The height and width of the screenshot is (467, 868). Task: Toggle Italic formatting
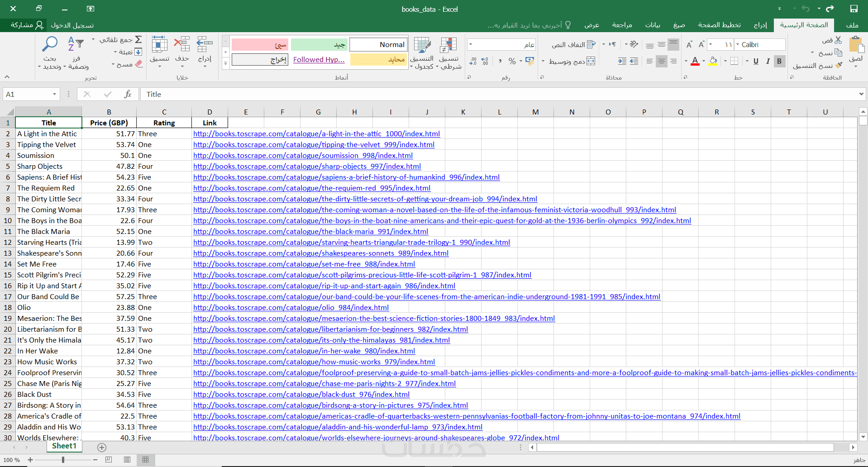[x=768, y=61]
